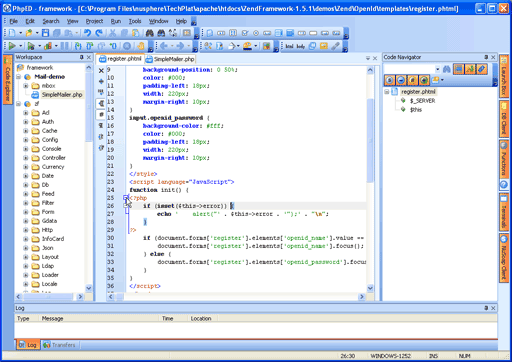The width and height of the screenshot is (512, 362).
Task: Click the Message column header in Log
Action: pos(99,319)
